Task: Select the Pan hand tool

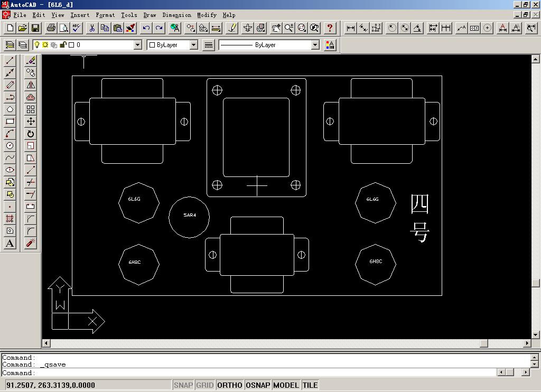Action: tap(276, 28)
